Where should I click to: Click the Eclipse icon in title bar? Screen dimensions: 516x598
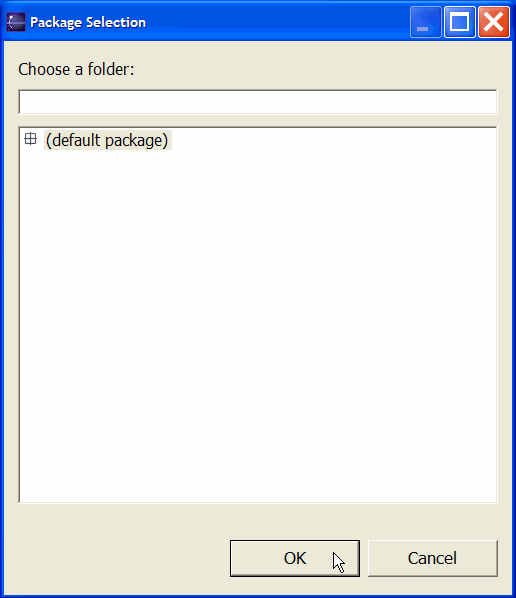pos(16,22)
